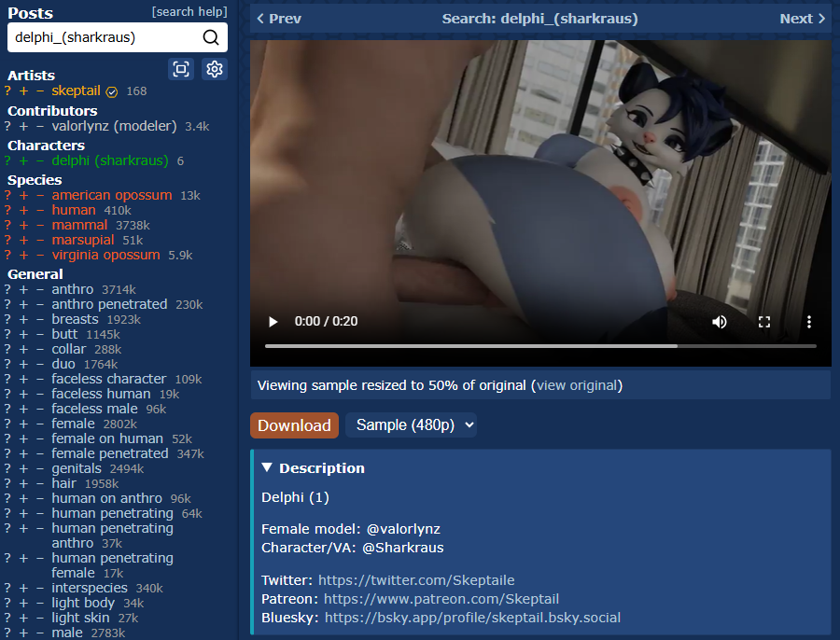Open the collar tag link
Image resolution: width=840 pixels, height=640 pixels.
pos(68,349)
